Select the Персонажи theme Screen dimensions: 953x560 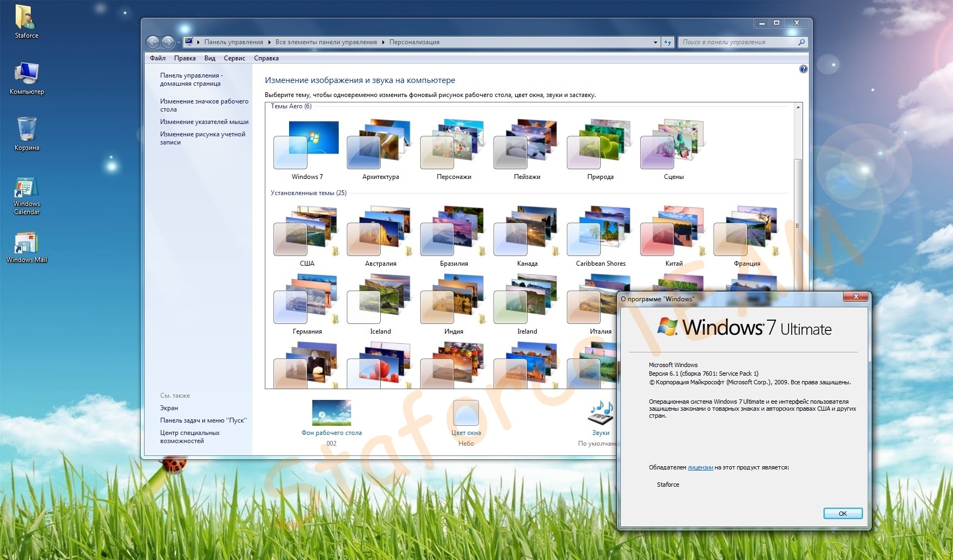coord(454,150)
